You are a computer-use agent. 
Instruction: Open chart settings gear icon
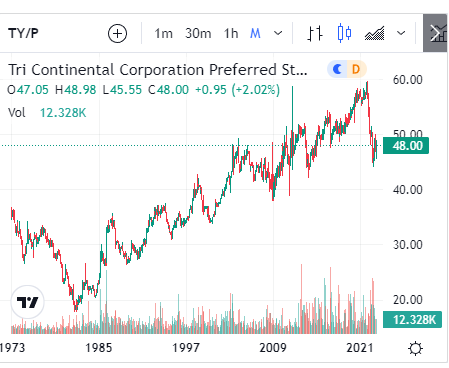click(416, 349)
